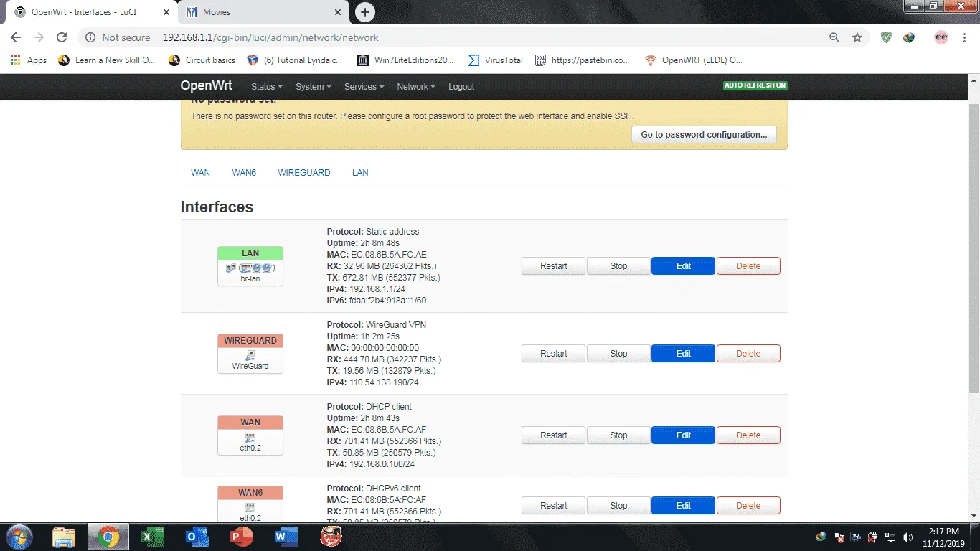Click the page vertical scrollbar thumb
This screenshot has width=980, height=551.
(x=974, y=248)
